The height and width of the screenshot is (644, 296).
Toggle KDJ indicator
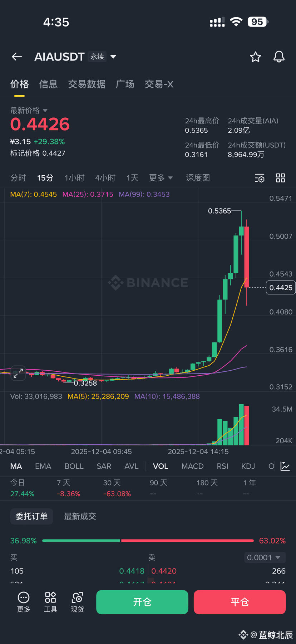[248, 466]
